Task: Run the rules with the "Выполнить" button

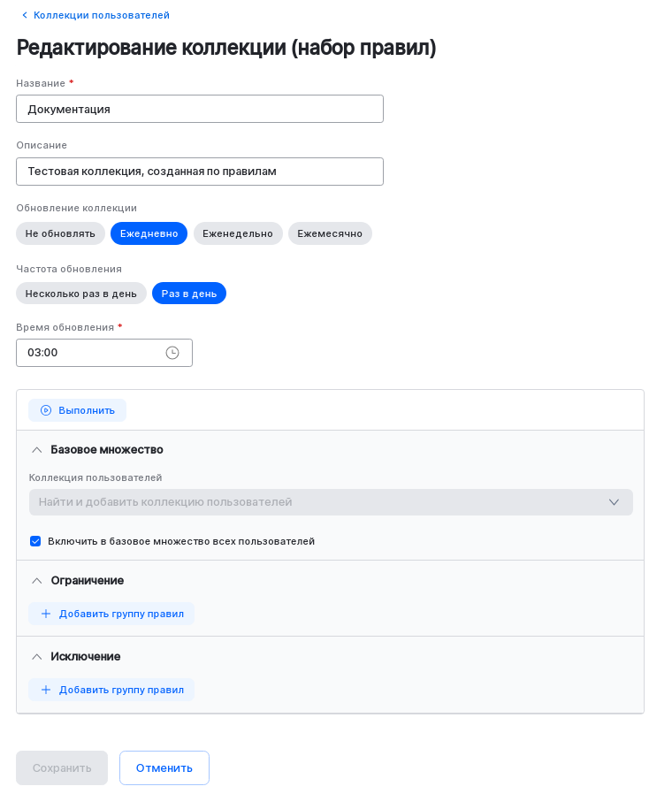Action: tap(77, 409)
